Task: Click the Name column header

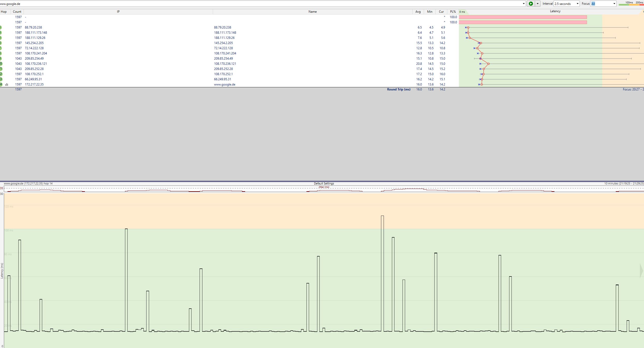Action: [x=312, y=12]
